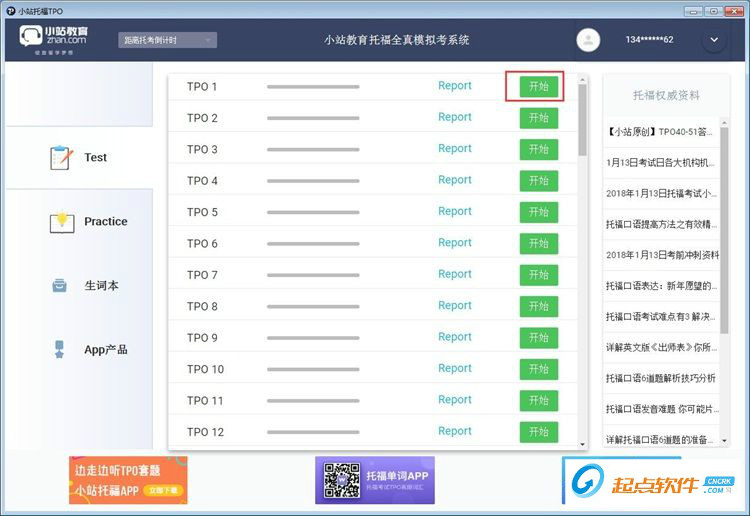Click the resources panel scroll-down arrow
Viewport: 750px width, 516px height.
tap(724, 440)
